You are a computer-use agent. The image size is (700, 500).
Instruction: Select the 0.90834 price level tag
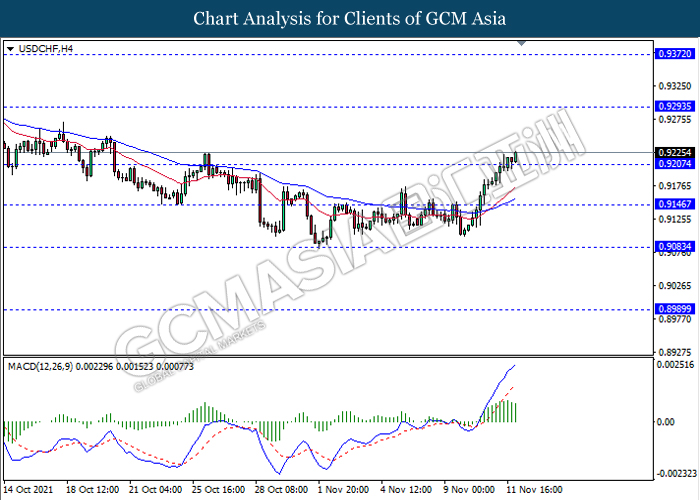click(669, 246)
